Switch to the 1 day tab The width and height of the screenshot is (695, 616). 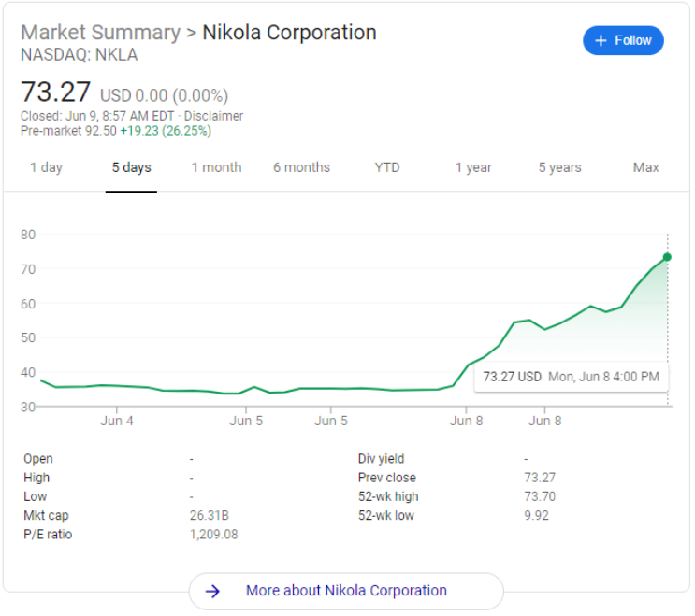[x=46, y=167]
